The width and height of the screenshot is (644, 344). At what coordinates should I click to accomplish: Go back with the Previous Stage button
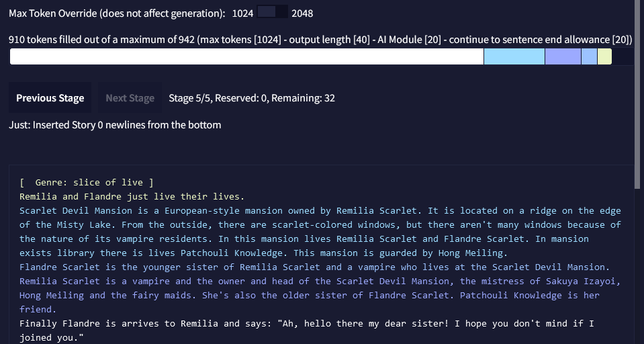[50, 98]
